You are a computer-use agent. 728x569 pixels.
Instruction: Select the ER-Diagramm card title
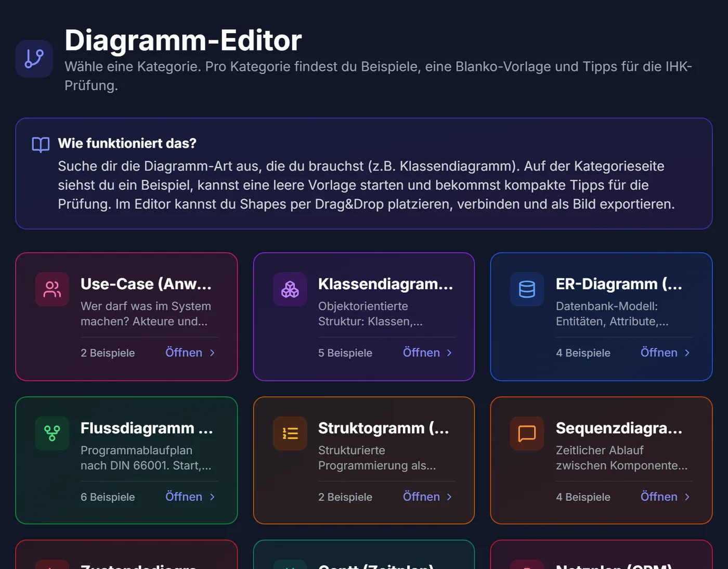tap(619, 284)
